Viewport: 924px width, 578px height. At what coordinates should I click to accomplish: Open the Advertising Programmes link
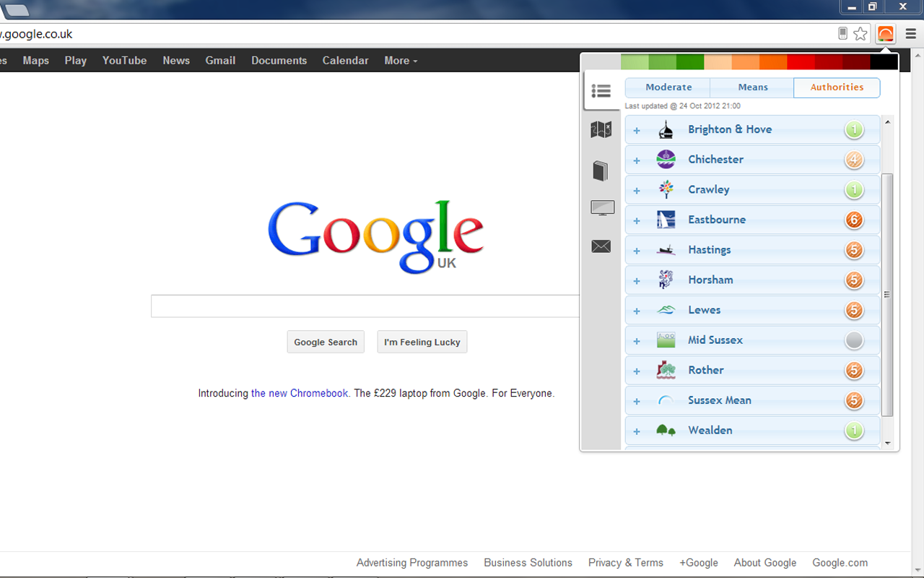(x=412, y=563)
